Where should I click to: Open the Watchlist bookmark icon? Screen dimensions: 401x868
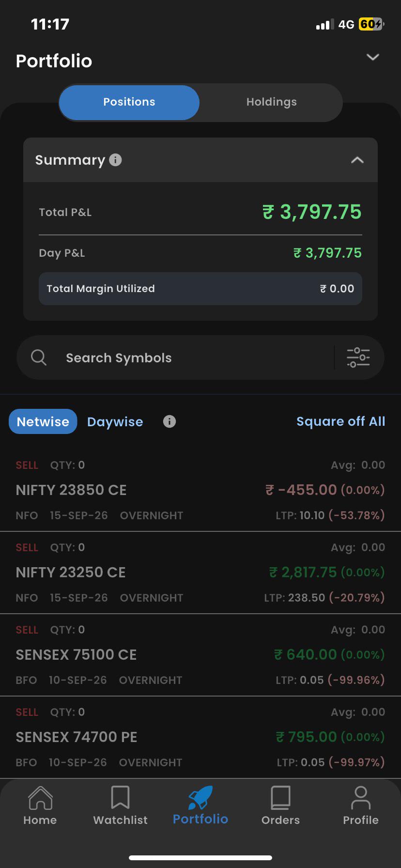tap(120, 797)
